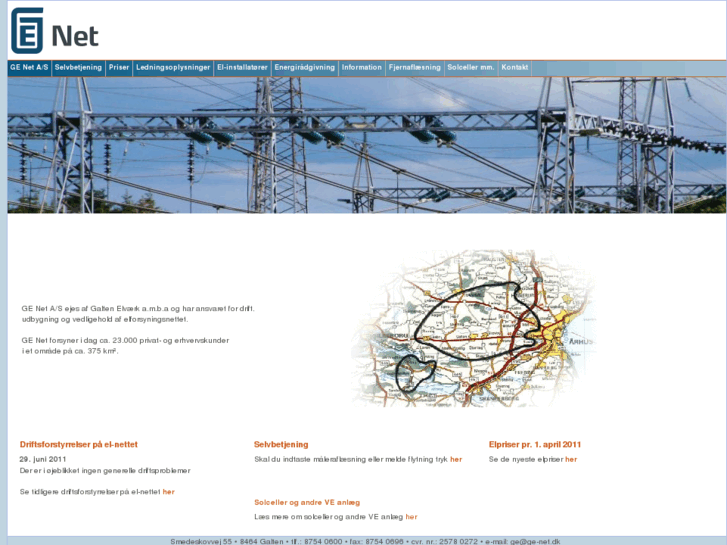
Task: Open Solceller mm. menu item
Action: [x=471, y=68]
